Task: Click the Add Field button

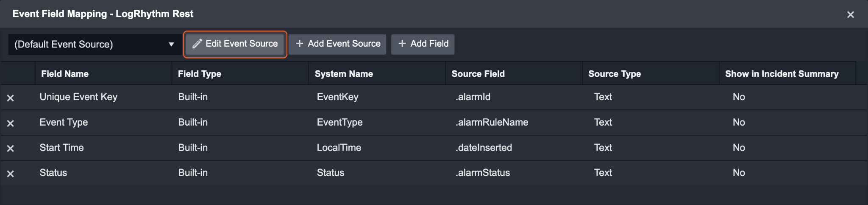Action: 423,44
